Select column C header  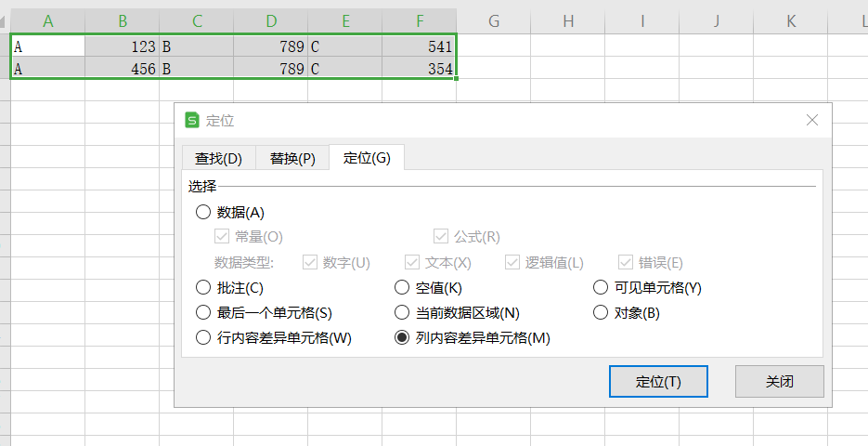(197, 21)
